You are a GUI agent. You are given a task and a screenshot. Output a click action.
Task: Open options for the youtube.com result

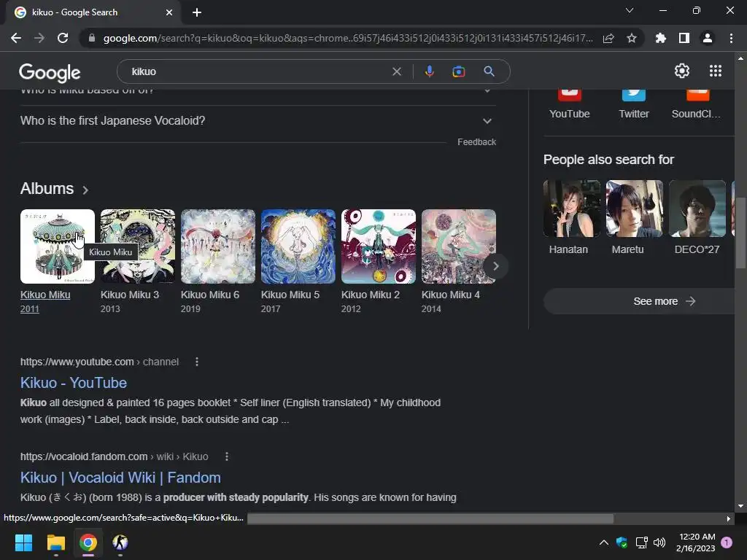click(197, 362)
